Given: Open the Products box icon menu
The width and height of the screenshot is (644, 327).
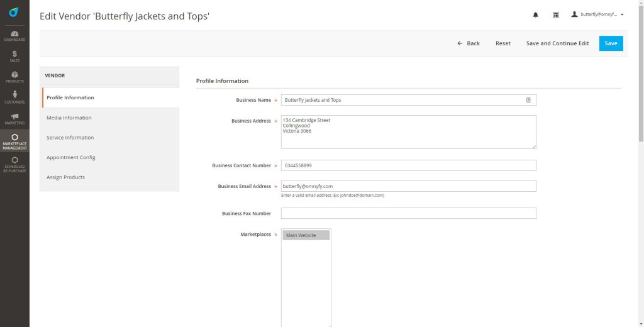Looking at the screenshot, I should [x=14, y=77].
